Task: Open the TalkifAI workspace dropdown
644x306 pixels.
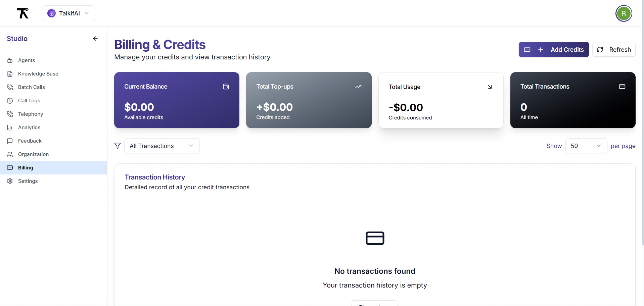Action: click(x=68, y=13)
